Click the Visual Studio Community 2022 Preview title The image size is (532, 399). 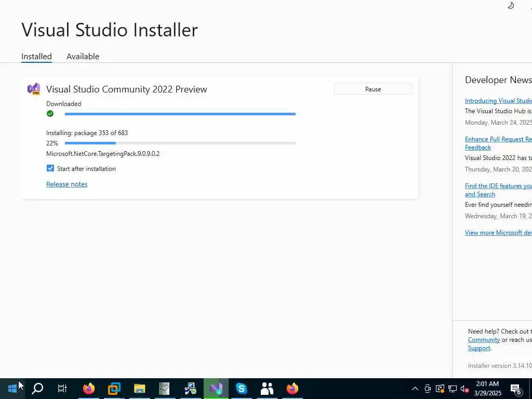[x=127, y=89]
